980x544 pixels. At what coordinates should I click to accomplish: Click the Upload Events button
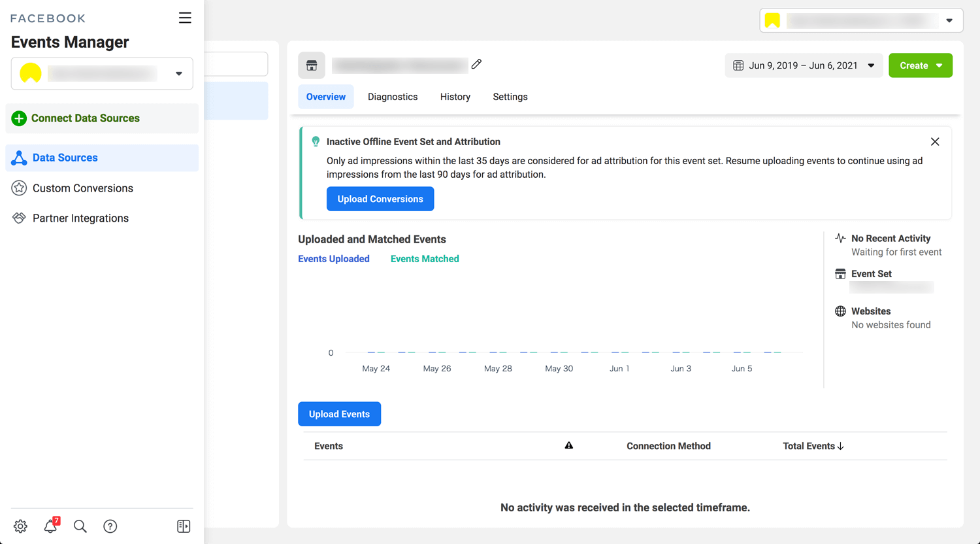point(339,414)
